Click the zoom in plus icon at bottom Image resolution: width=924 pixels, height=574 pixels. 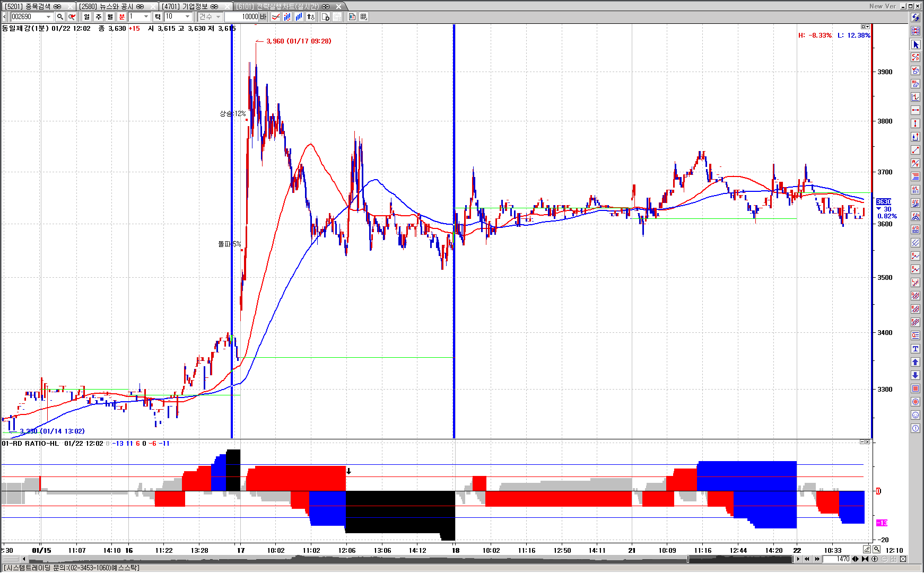tap(875, 559)
